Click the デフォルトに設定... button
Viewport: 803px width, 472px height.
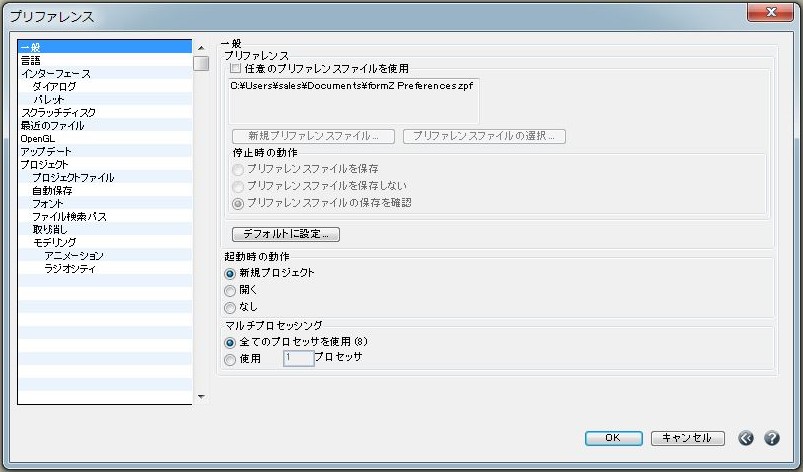[x=286, y=234]
